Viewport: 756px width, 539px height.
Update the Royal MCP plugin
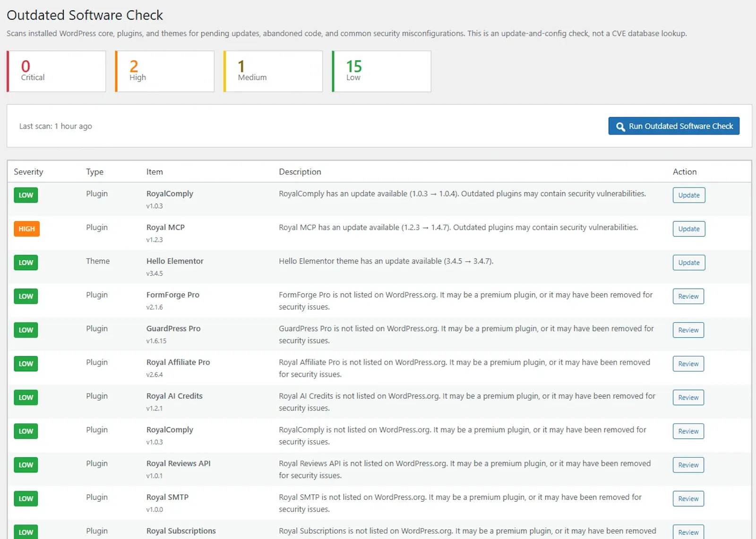click(689, 229)
